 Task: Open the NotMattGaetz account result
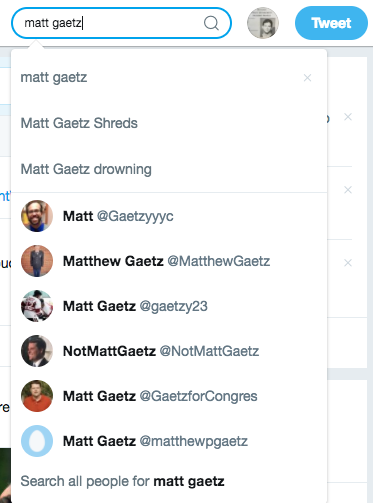(169, 351)
